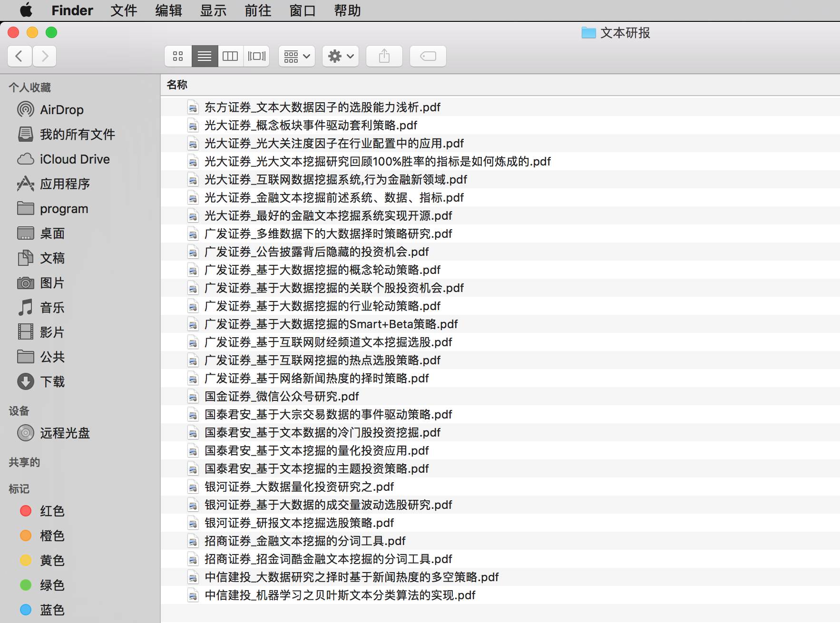Select 银河证券_大数据量化投资研究之.pdf

pyautogui.click(x=500, y=487)
